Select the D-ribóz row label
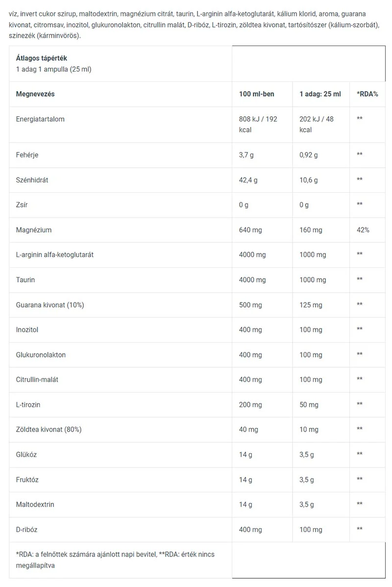Image resolution: width=392 pixels, height=587 pixels. tap(26, 529)
